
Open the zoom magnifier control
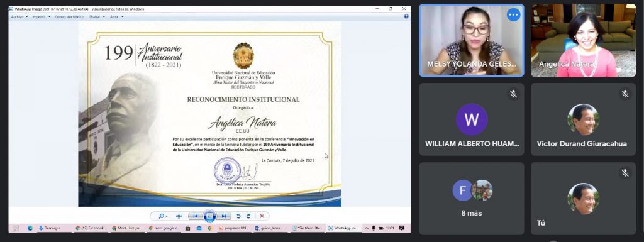tap(163, 216)
